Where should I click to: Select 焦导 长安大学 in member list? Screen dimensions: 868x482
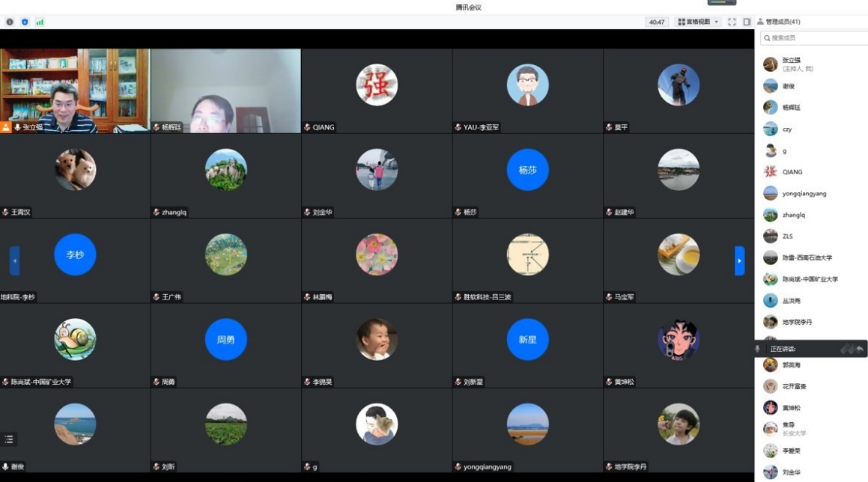(794, 429)
